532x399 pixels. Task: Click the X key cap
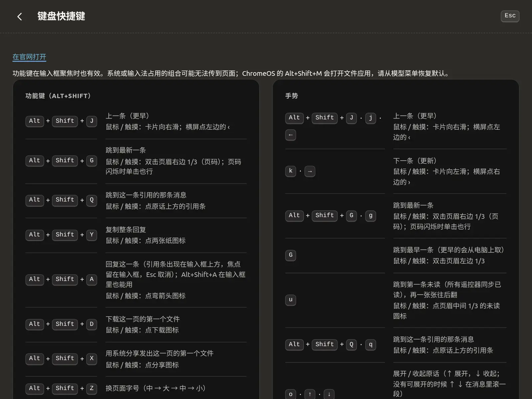click(x=92, y=358)
